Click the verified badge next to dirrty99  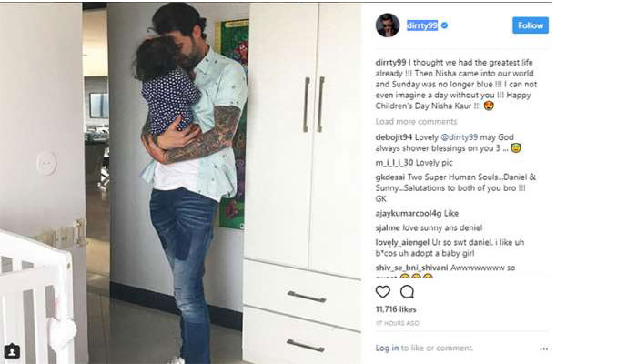pyautogui.click(x=444, y=25)
